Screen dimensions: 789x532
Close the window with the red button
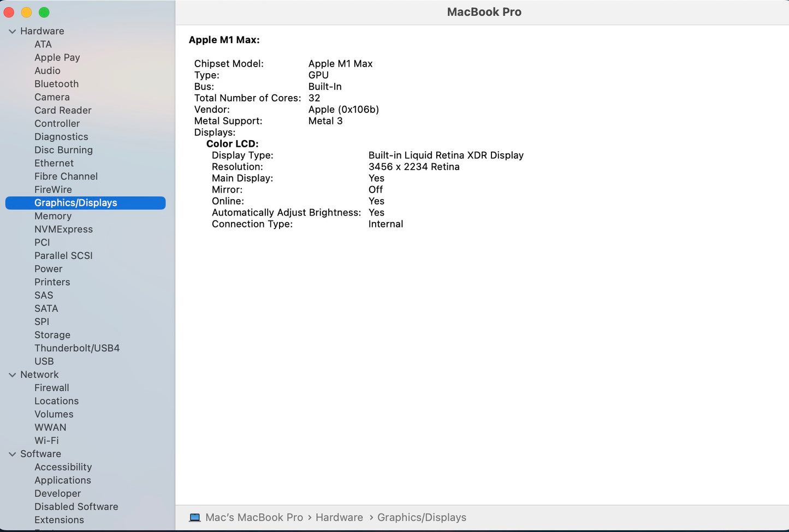pos(9,12)
